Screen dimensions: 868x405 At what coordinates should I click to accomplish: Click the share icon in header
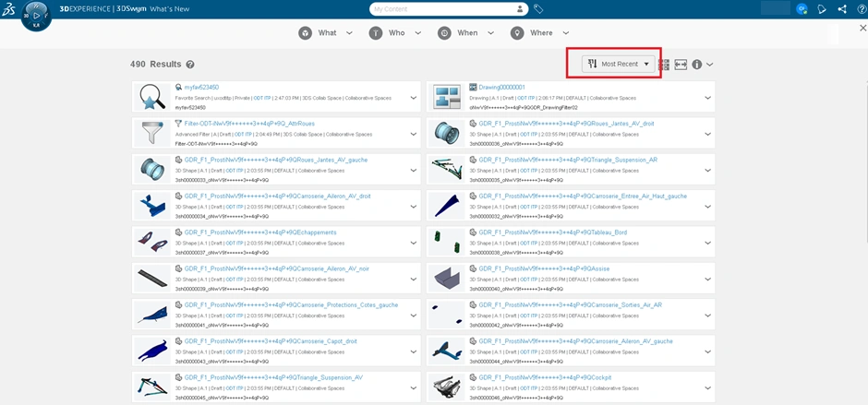point(842,9)
